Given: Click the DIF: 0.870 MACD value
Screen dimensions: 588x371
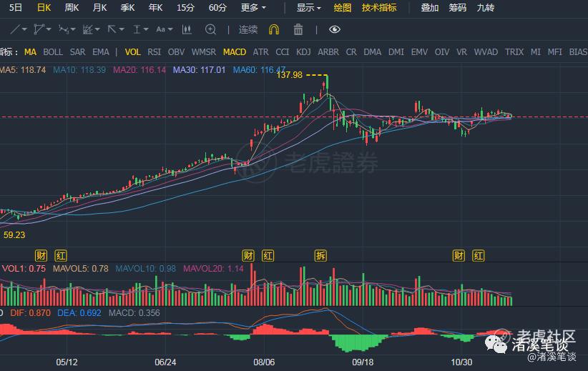Looking at the screenshot, I should coord(30,313).
